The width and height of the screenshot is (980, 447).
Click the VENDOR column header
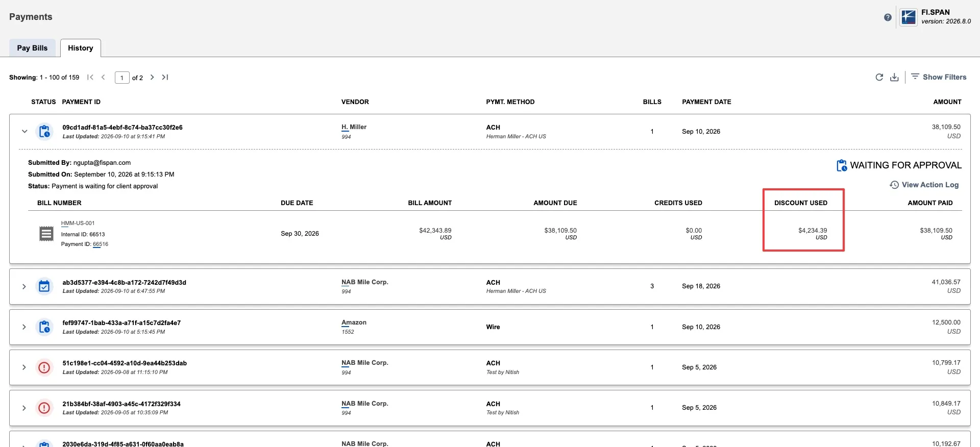click(x=355, y=102)
